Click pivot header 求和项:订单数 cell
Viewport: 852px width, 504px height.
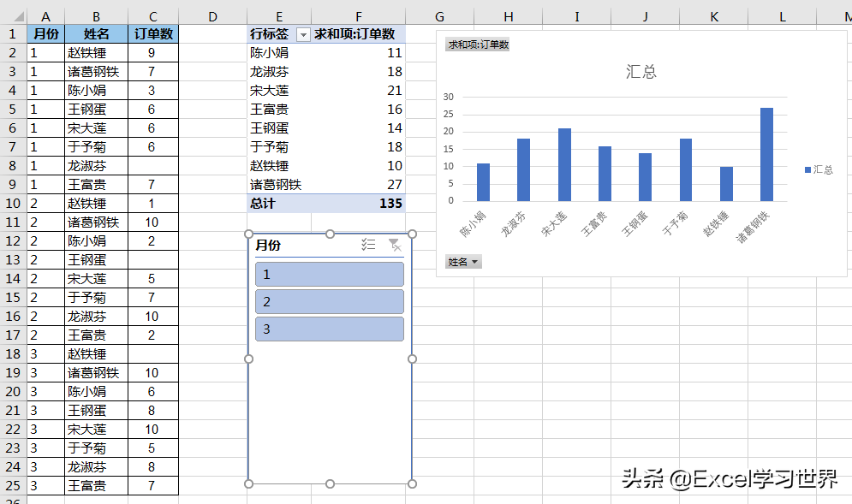point(358,34)
